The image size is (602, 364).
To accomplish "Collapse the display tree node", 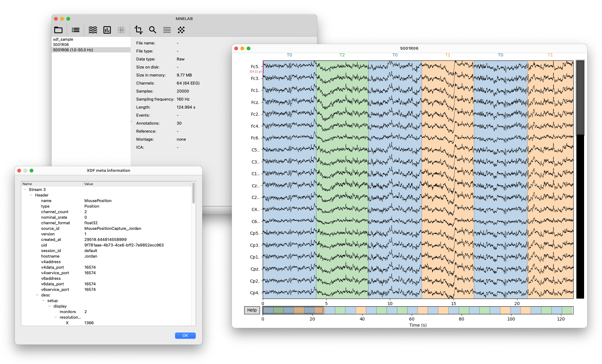I will coord(50,306).
